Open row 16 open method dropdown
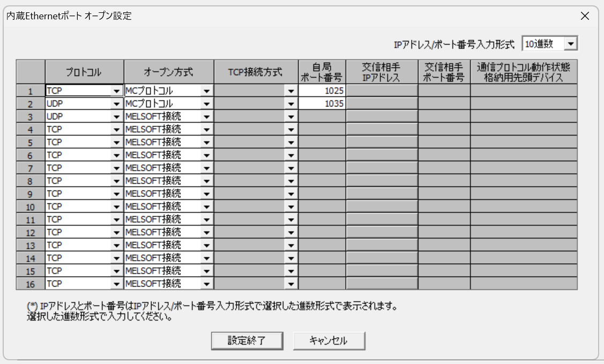 click(206, 284)
